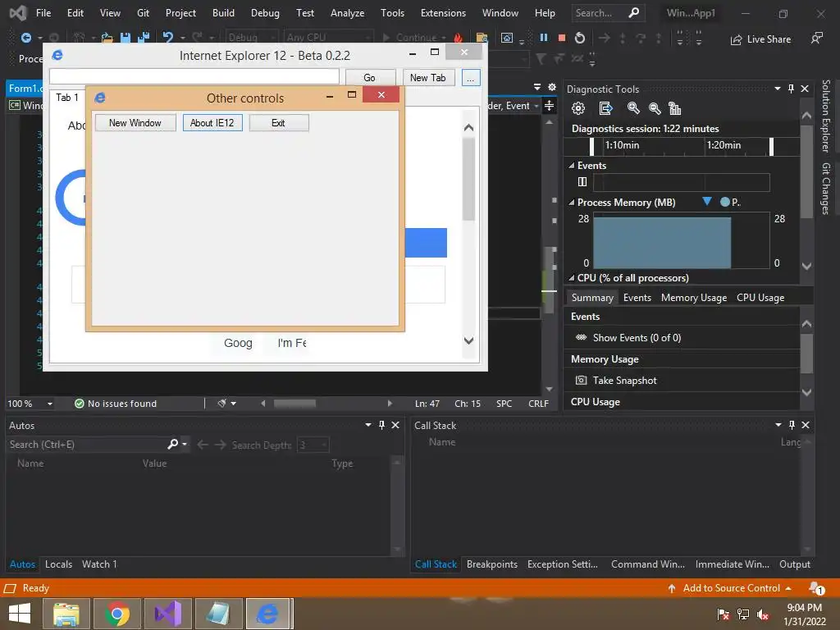Click the Open File folder icon
The width and height of the screenshot is (840, 630).
pos(107,38)
